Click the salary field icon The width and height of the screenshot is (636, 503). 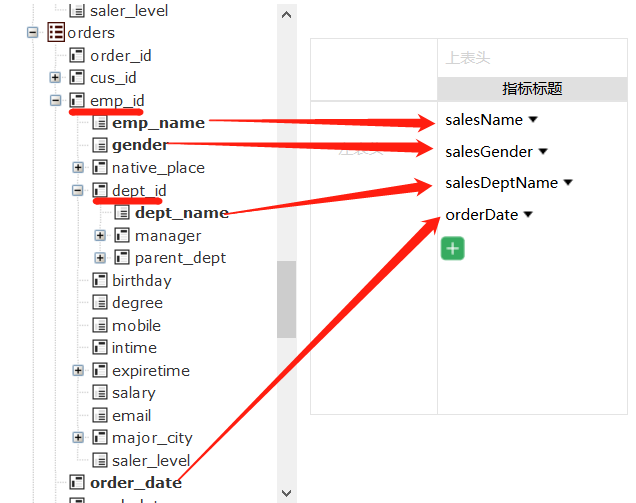(100, 392)
